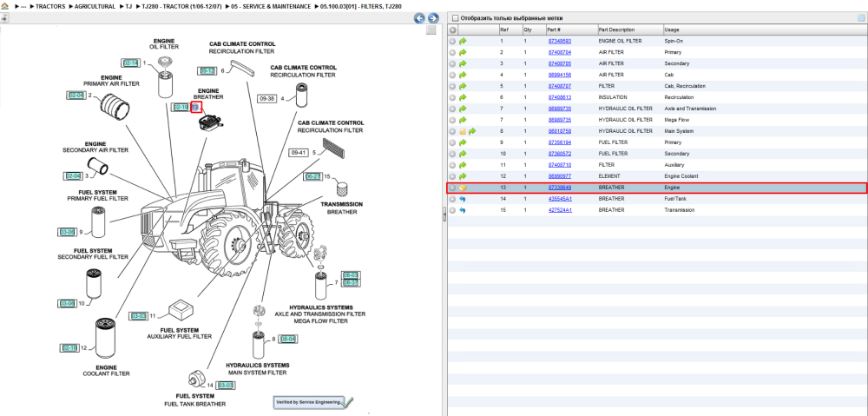Go to the Home icon in breadcrumb
The width and height of the screenshot is (868, 416).
click(x=5, y=6)
